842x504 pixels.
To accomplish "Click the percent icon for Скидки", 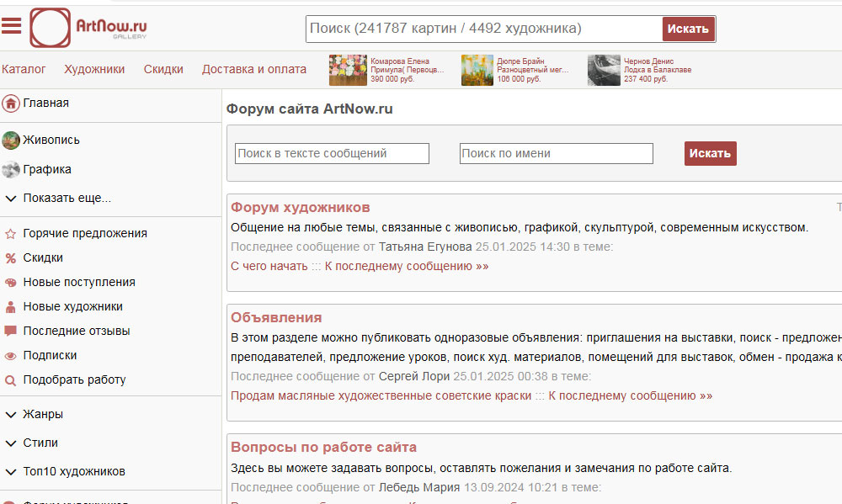I will point(11,258).
